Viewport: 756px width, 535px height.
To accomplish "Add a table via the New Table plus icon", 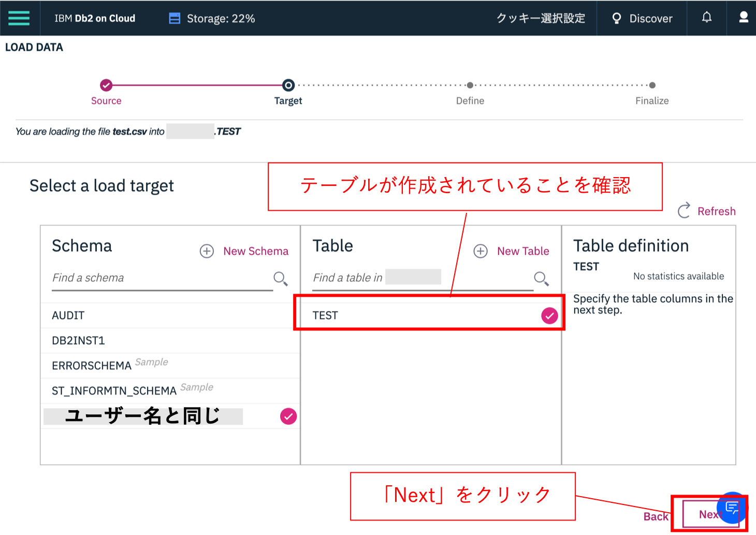I will point(480,251).
